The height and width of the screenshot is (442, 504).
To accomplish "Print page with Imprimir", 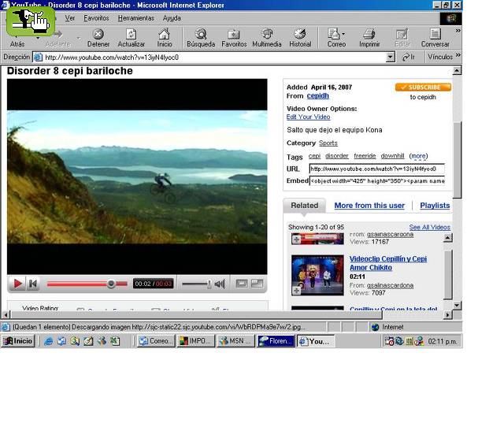I will (x=369, y=38).
